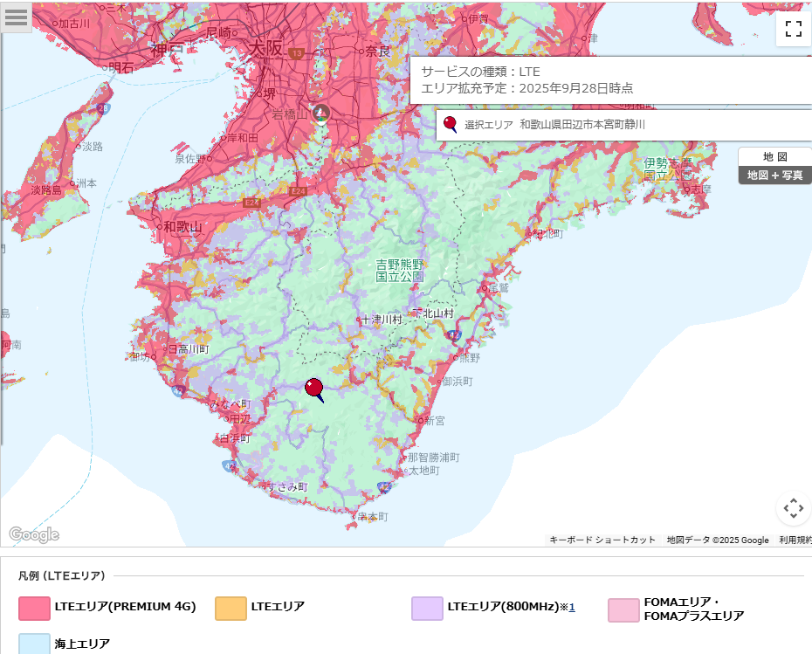Open the 利用規約 terms link
This screenshot has width=812, height=654.
point(795,540)
